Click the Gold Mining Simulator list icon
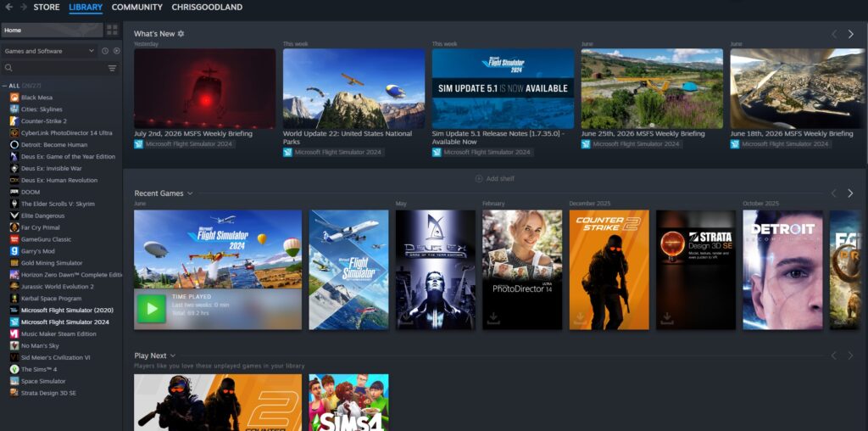This screenshot has width=868, height=431. 14,263
